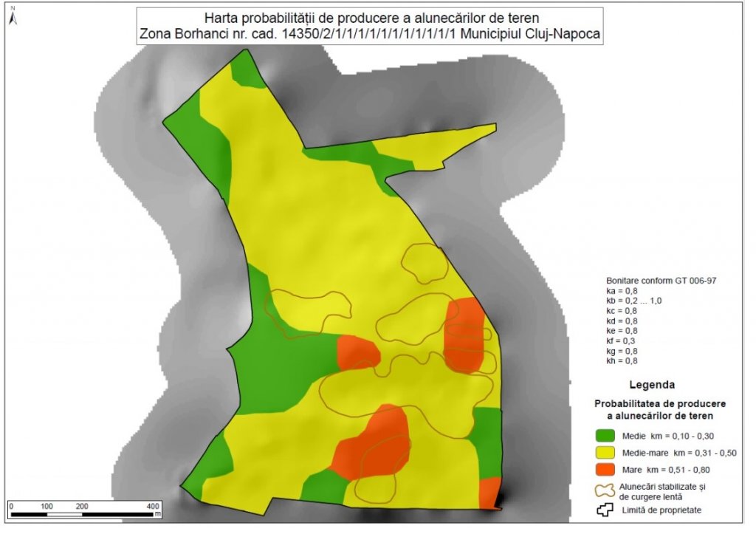
Task: Click the 'Legenda' heading
Action: click(x=651, y=385)
